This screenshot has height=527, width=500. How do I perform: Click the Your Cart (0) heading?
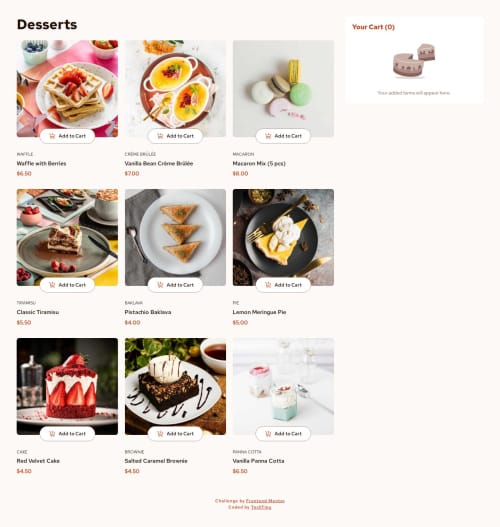point(373,27)
